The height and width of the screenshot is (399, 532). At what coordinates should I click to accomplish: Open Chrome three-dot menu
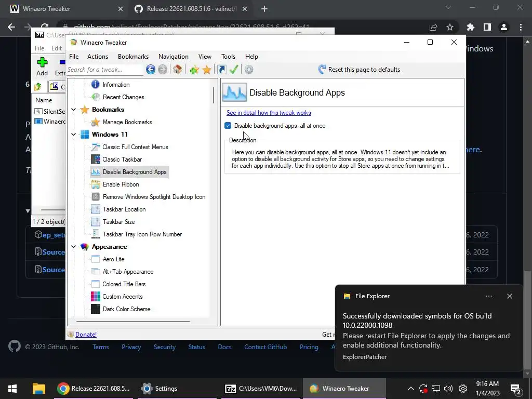521,27
